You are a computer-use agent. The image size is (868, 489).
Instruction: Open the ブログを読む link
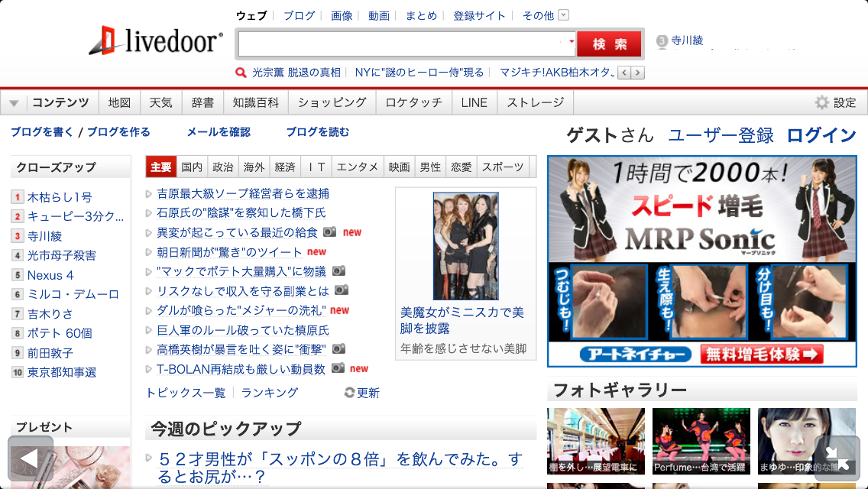pos(318,132)
